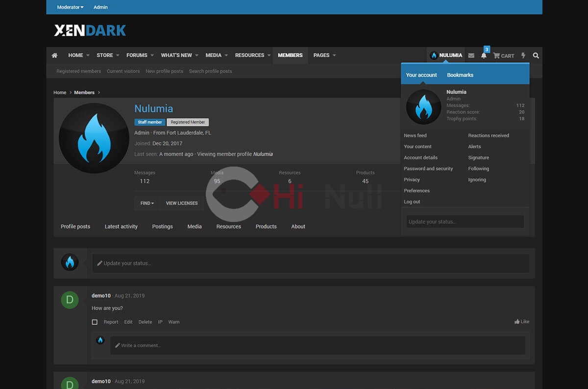The image size is (588, 389).
Task: Open the Registered members link
Action: [78, 71]
